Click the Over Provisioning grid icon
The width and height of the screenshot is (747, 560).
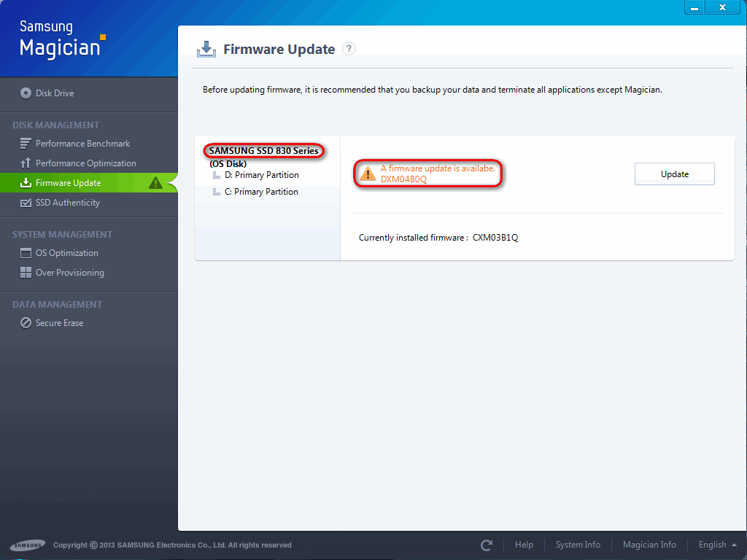(x=26, y=273)
